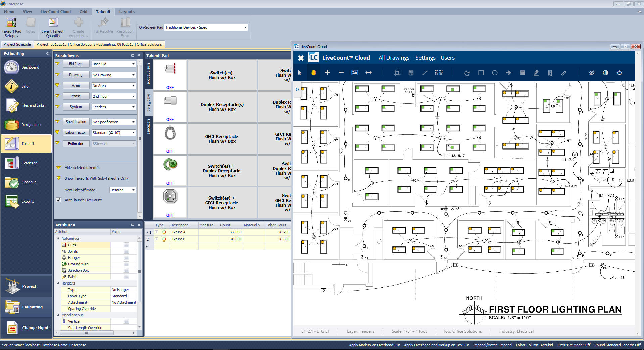This screenshot has width=644, height=350.
Task: Toggle drawing contrast in LiveCount toolbar
Action: [x=605, y=73]
